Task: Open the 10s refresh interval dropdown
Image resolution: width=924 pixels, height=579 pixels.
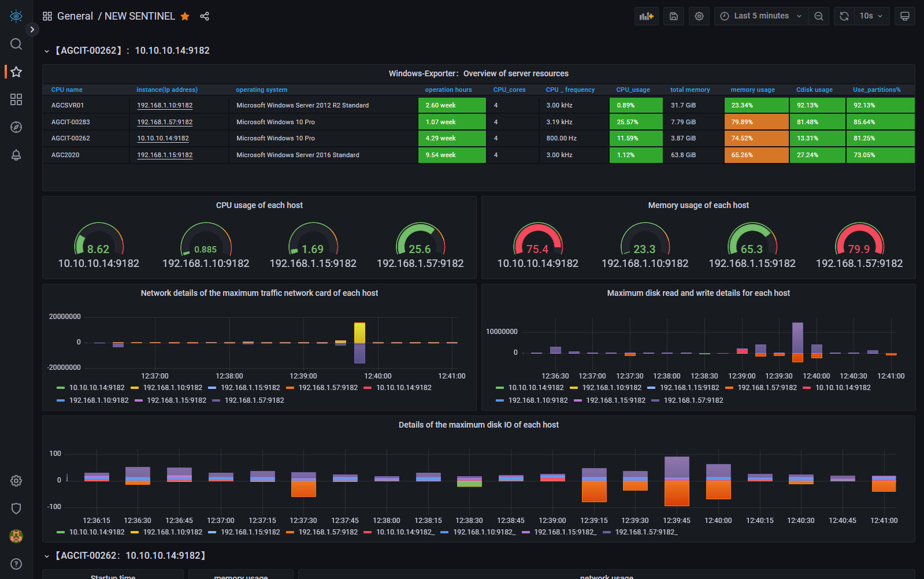Action: 871,16
